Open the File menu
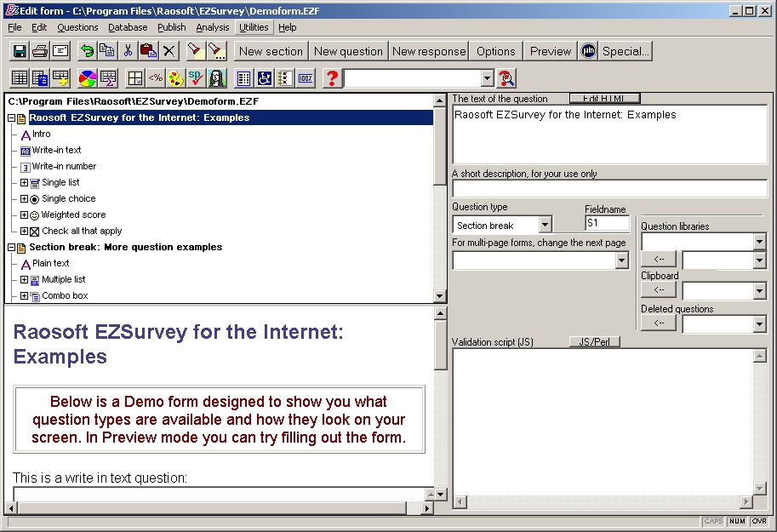Screen dimensions: 777x532 pyautogui.click(x=14, y=27)
